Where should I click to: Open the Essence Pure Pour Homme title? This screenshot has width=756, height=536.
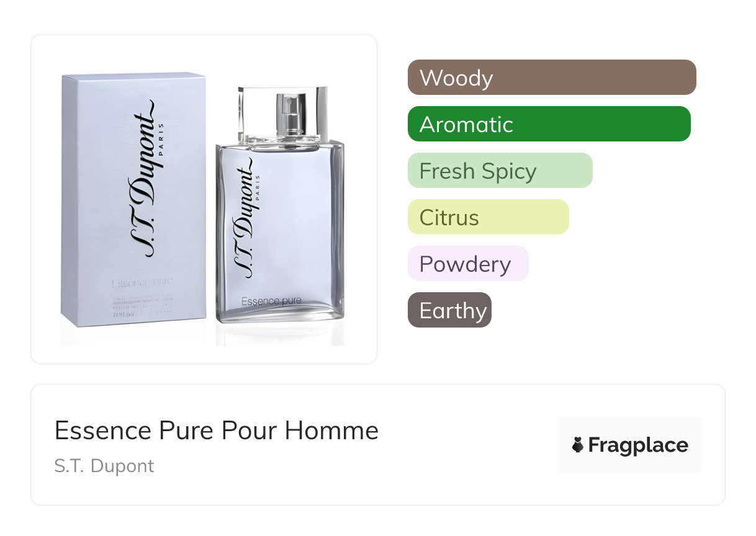coord(217,431)
